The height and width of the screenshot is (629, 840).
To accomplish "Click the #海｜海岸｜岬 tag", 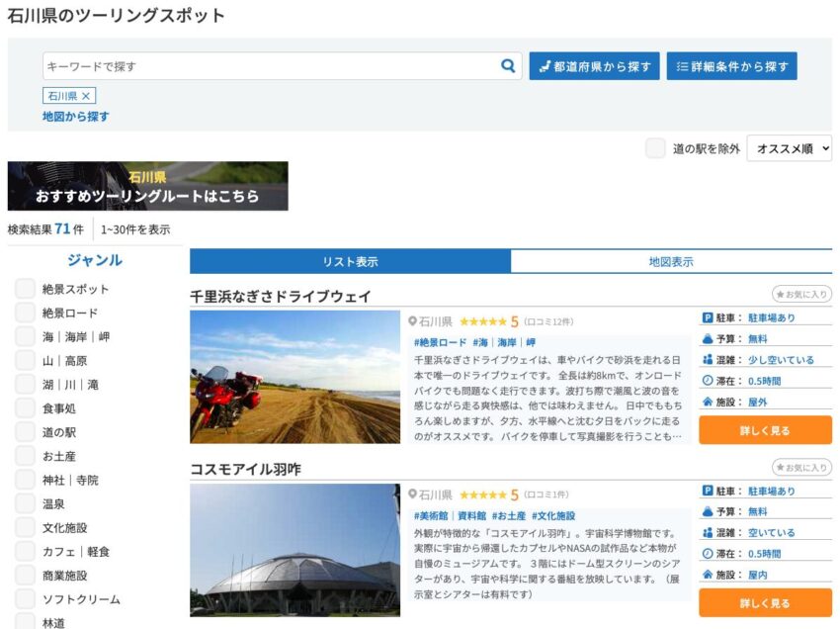I will pyautogui.click(x=504, y=342).
